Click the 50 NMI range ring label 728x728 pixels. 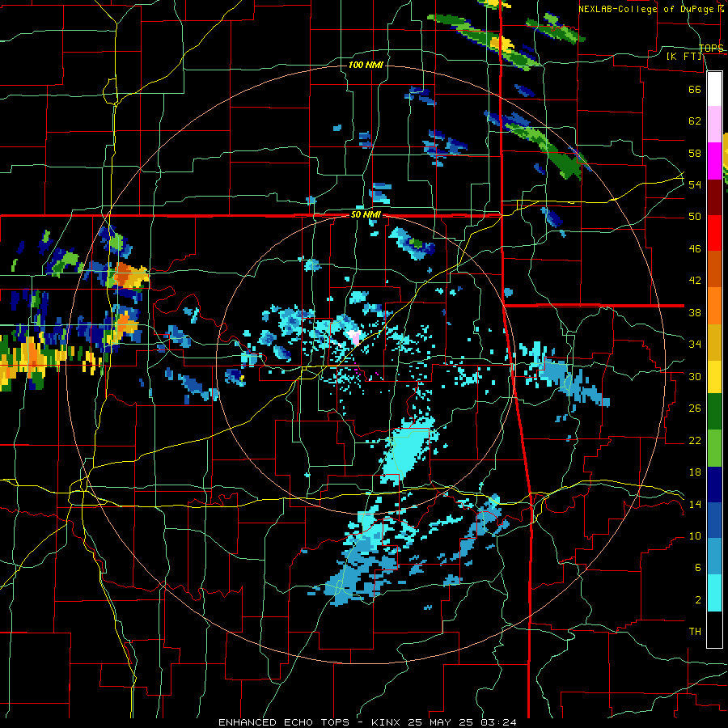pyautogui.click(x=366, y=214)
